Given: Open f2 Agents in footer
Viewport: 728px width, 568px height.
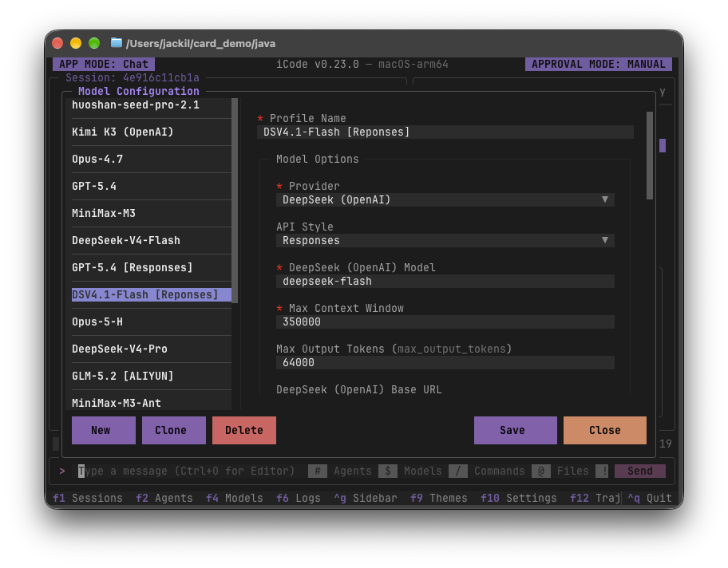Looking at the screenshot, I should click(x=164, y=498).
